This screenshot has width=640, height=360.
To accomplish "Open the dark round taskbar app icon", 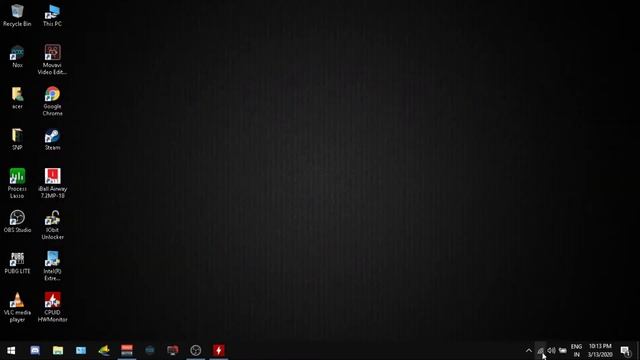I will 150,350.
